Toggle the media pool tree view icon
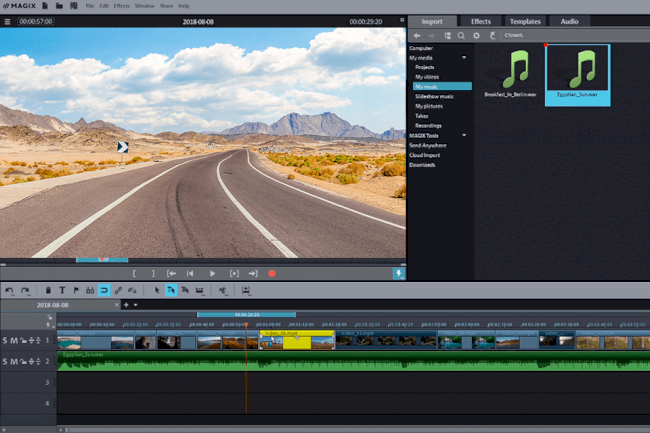Screen dimensions: 650x433 click(x=448, y=36)
